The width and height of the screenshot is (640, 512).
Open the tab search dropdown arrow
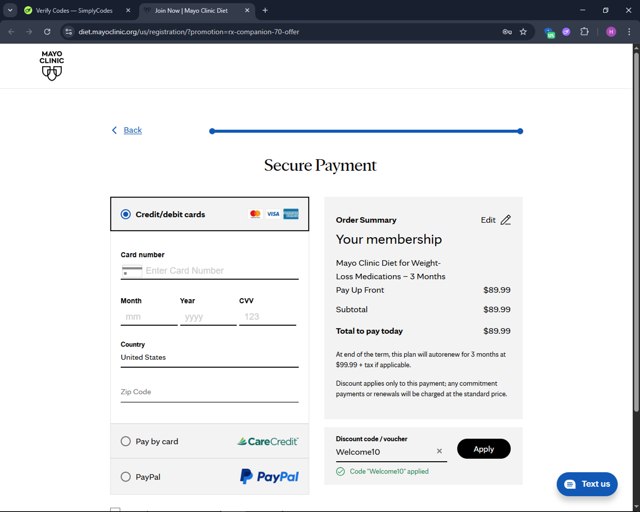pos(10,11)
